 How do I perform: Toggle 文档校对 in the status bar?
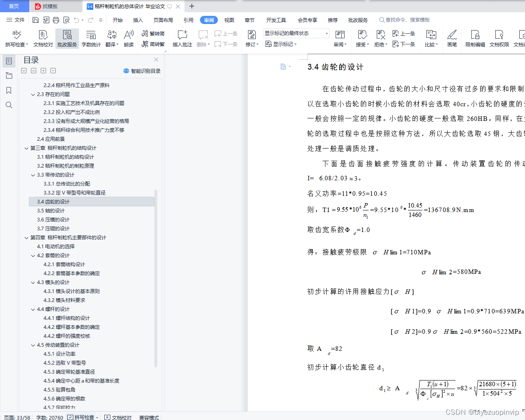(x=118, y=417)
